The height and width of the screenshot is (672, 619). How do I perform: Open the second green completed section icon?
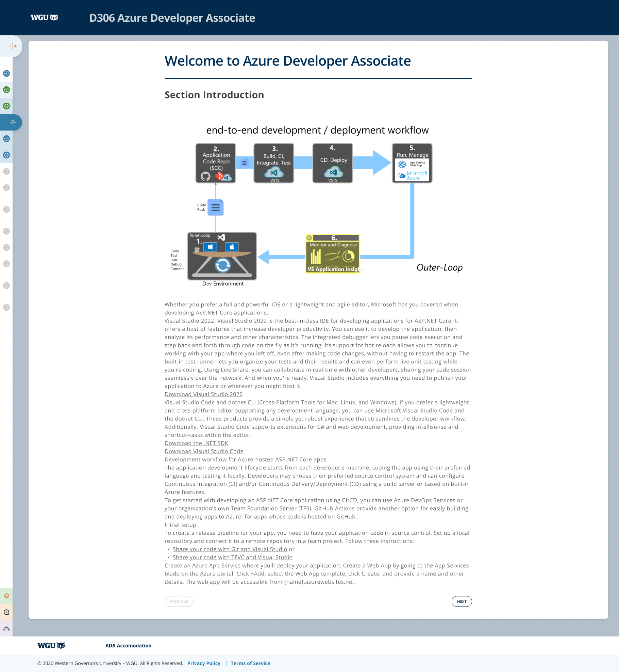click(x=6, y=106)
